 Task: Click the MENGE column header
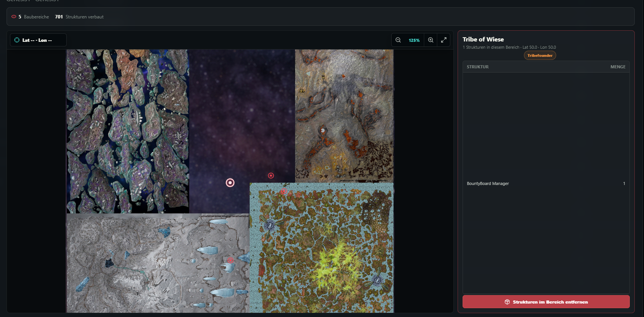(618, 67)
